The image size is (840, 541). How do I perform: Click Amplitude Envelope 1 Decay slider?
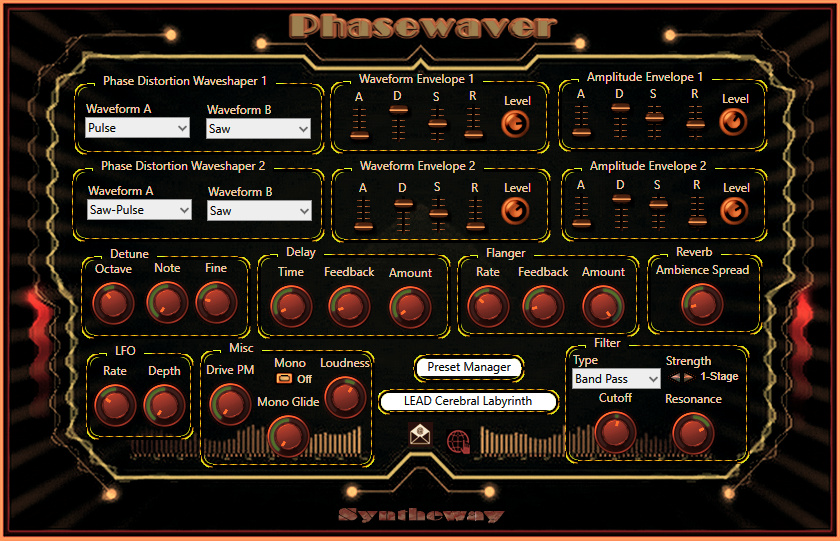[620, 121]
